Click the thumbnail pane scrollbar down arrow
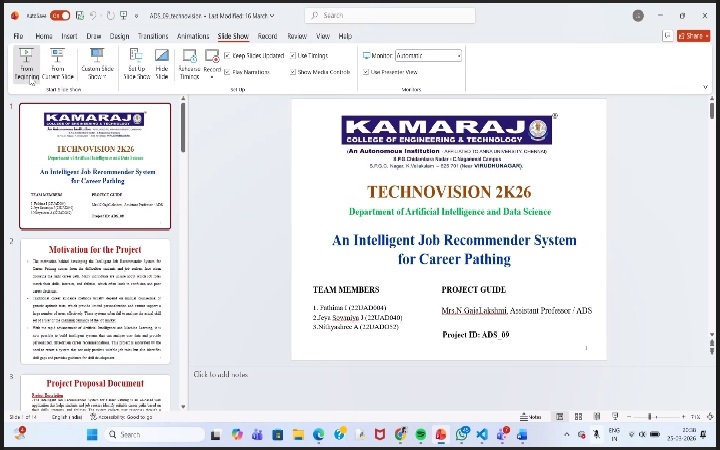Screen dimensions: 720x450 pyautogui.click(x=183, y=406)
